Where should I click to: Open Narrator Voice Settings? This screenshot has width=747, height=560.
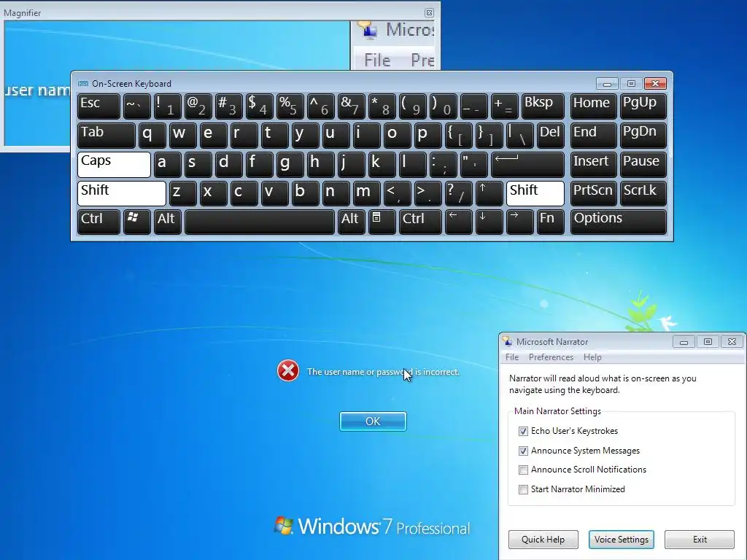coord(622,540)
